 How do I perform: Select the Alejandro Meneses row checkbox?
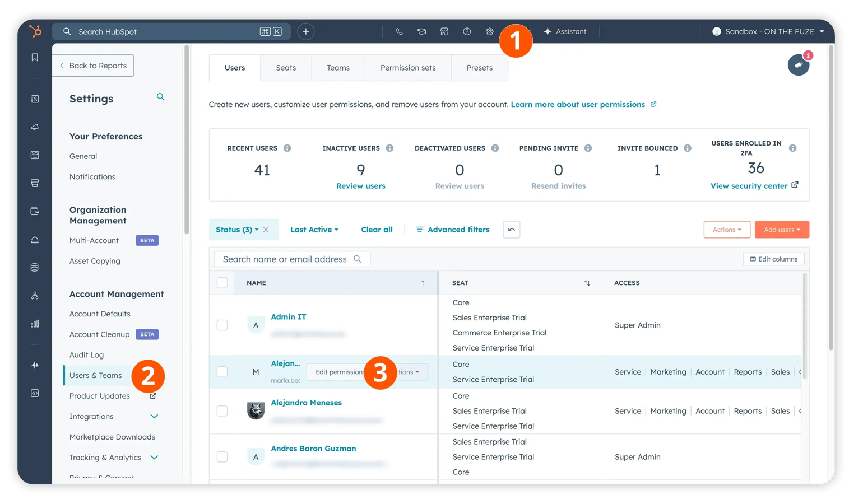(x=222, y=411)
